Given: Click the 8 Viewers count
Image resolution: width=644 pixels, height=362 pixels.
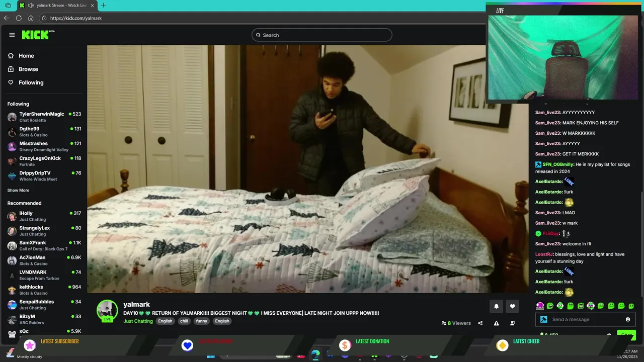Looking at the screenshot, I should (x=456, y=323).
